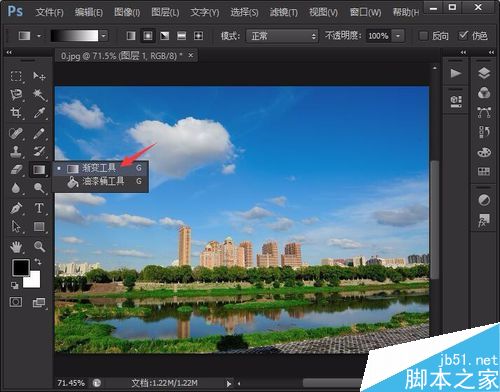Choose diamond gradient style
The image size is (500, 392).
coord(198,36)
